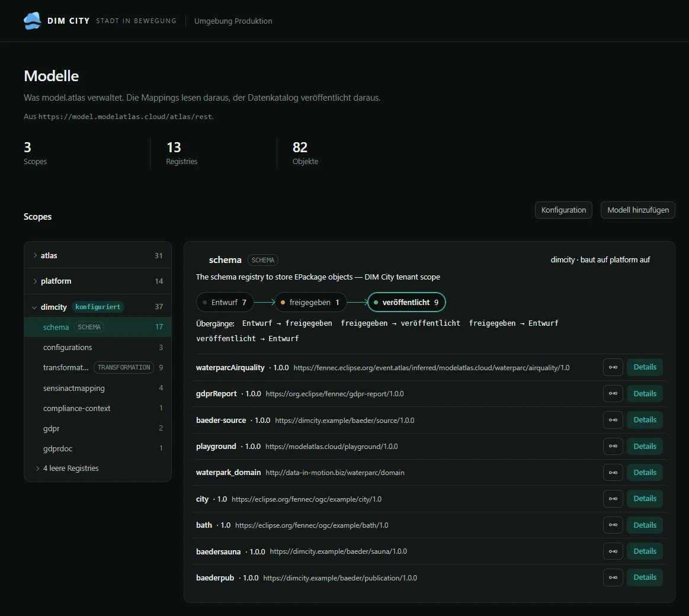This screenshot has height=616, width=689.
Task: Click the model.modelatlas.cloud REST URL
Action: point(125,117)
